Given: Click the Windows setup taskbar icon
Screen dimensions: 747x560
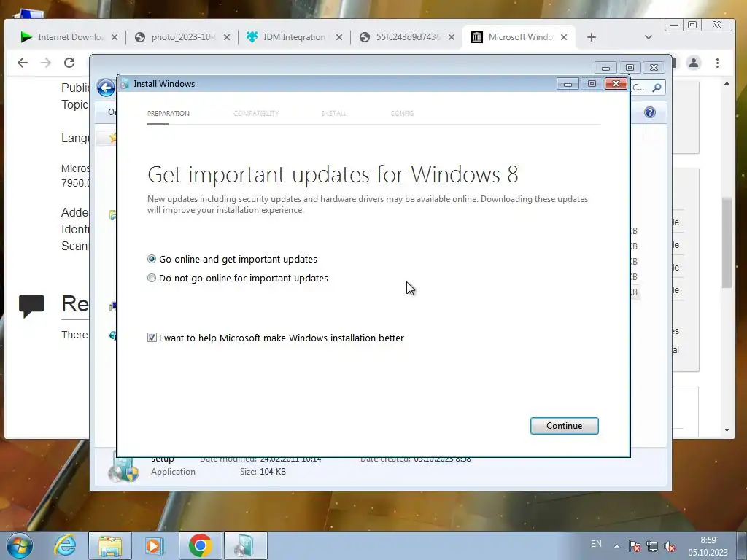Looking at the screenshot, I should pyautogui.click(x=245, y=545).
